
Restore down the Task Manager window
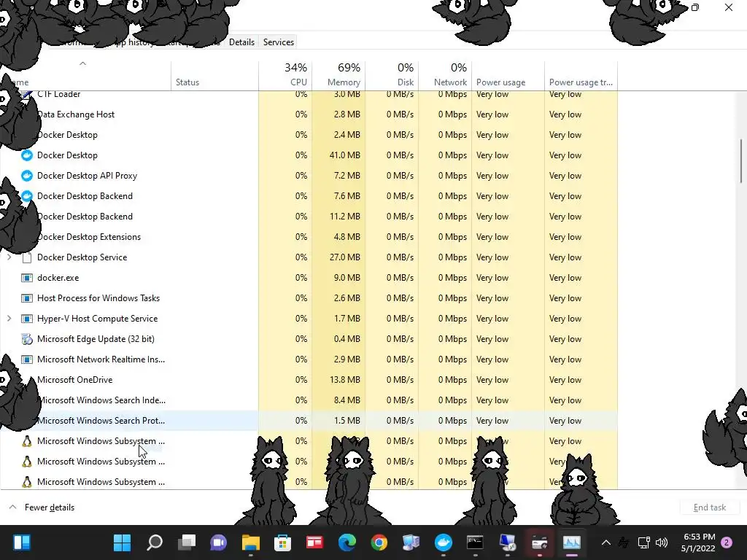click(695, 7)
